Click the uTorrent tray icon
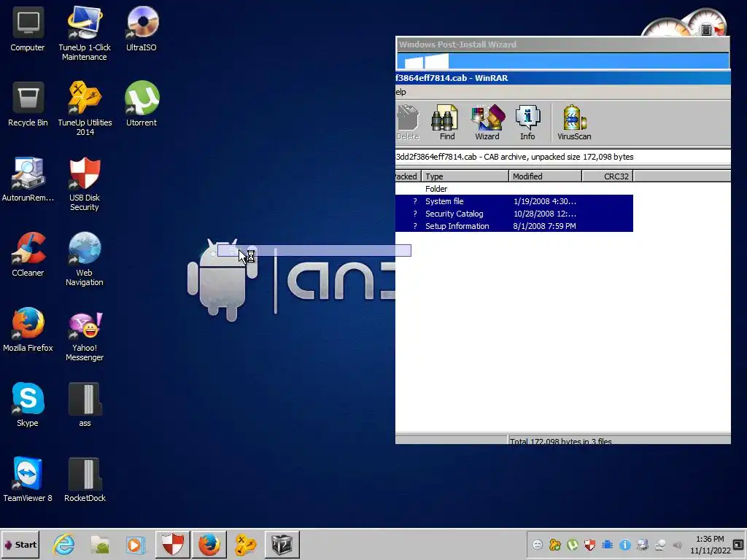Image resolution: width=747 pixels, height=560 pixels. tap(573, 545)
